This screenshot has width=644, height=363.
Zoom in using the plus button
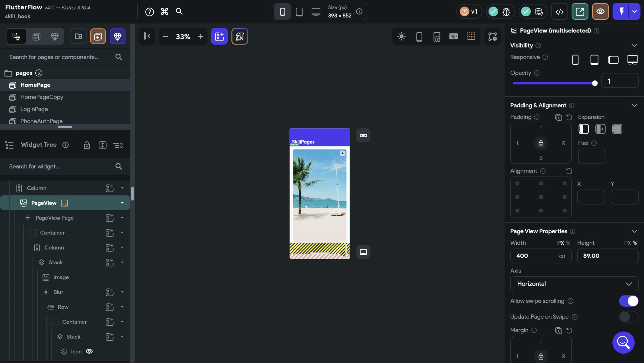tap(200, 36)
